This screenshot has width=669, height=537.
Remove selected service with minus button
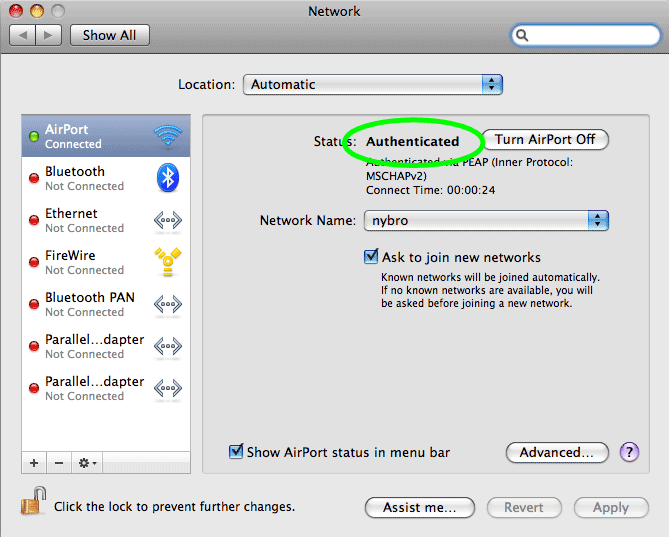tap(59, 463)
